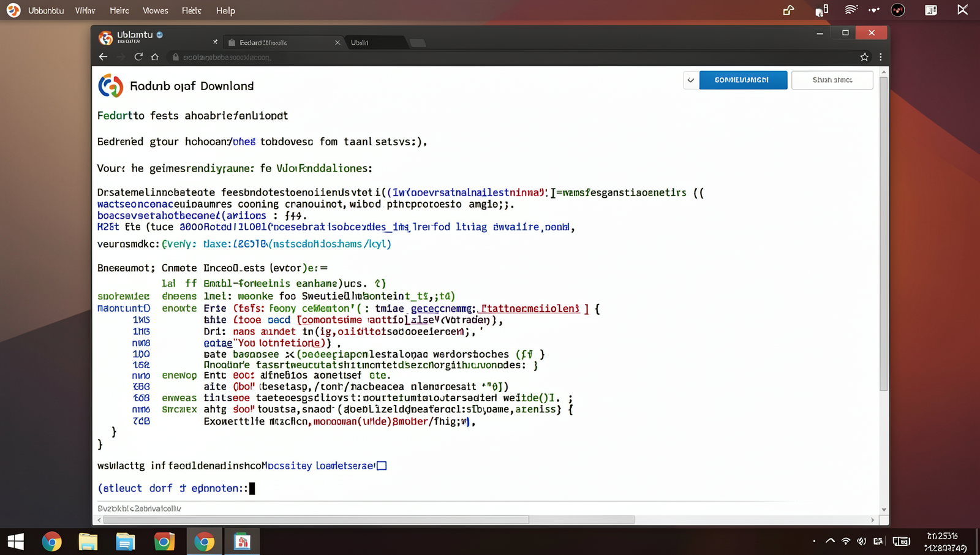Tick the small checkbox after 'loadetserae'

click(x=382, y=466)
